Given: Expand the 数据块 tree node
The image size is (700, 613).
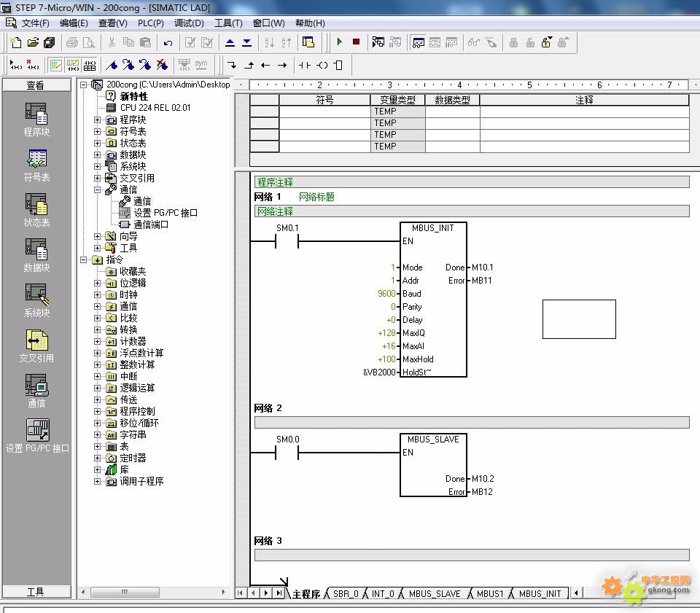Looking at the screenshot, I should click(x=97, y=155).
